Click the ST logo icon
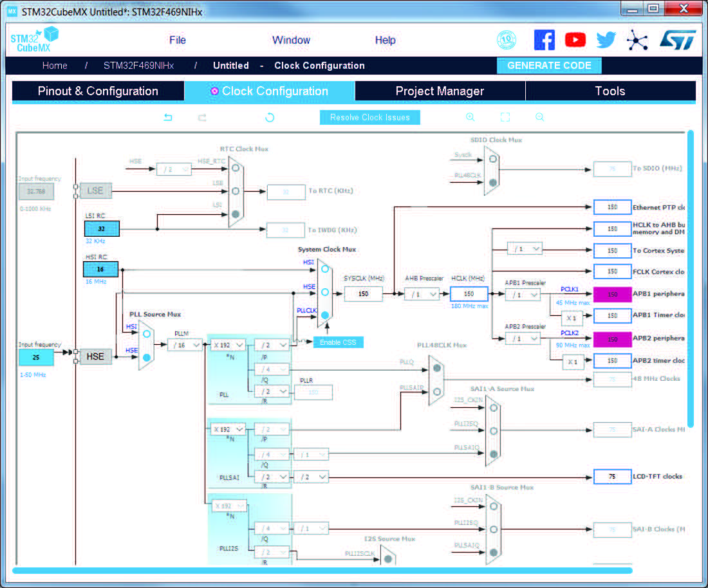Screen dimensions: 708x588 coord(677,40)
